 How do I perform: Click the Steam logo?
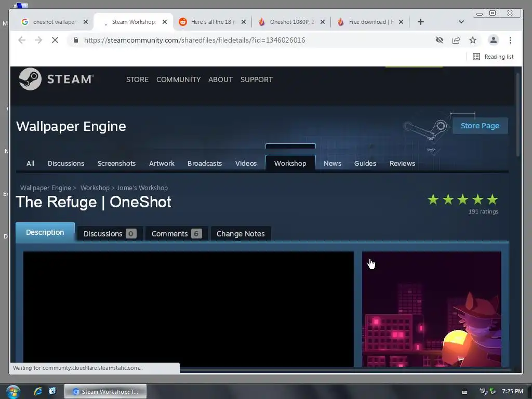tap(56, 79)
